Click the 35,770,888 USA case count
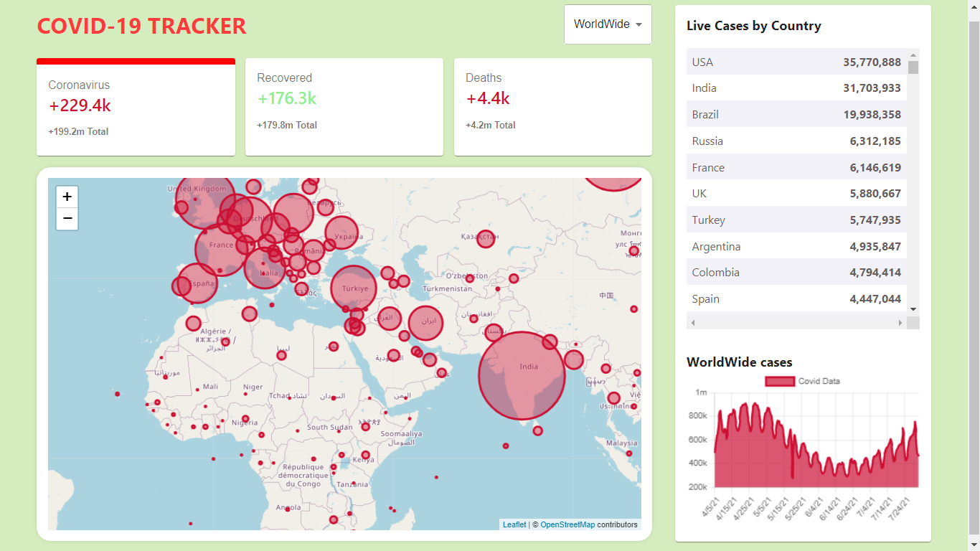980x551 pixels. [872, 62]
